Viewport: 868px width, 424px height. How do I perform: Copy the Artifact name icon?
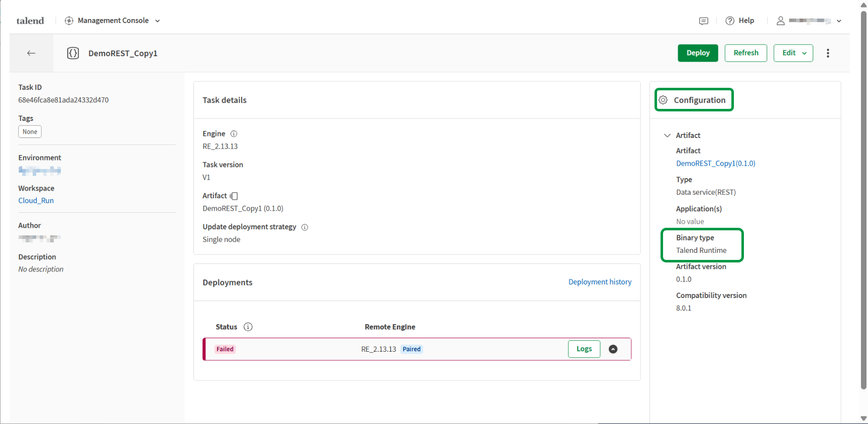(x=234, y=196)
